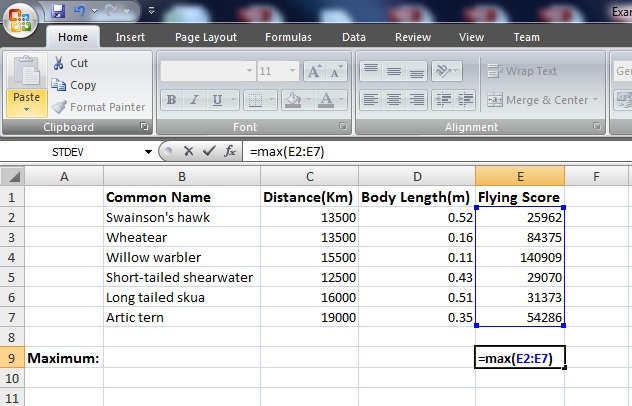Increase font size with Grow Font
This screenshot has height=406, width=632.
pos(314,71)
